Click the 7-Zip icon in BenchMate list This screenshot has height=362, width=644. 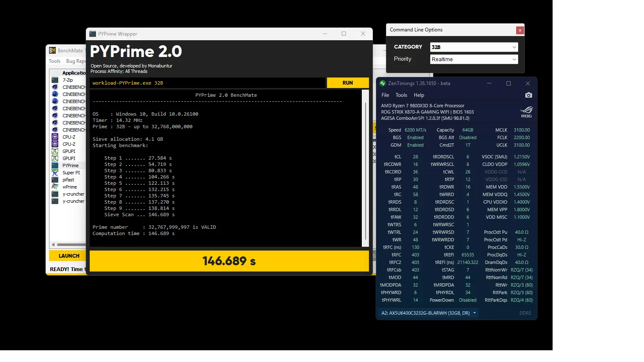pyautogui.click(x=55, y=80)
